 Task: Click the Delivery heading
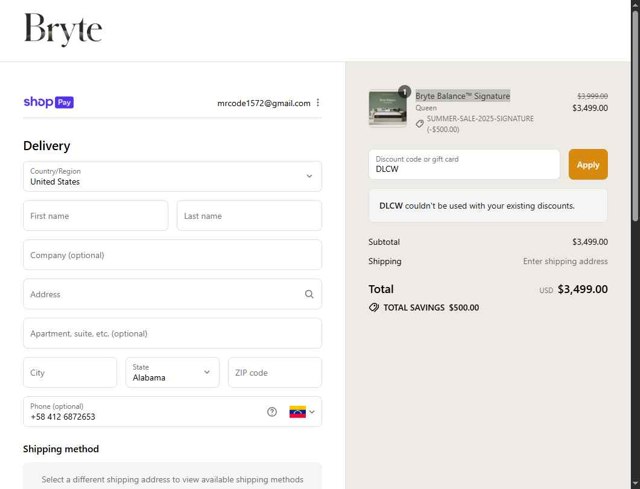coord(47,146)
